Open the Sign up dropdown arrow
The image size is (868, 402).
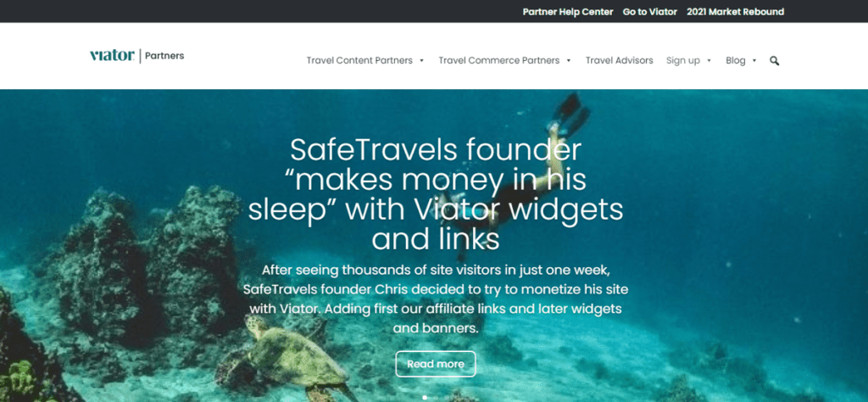pos(709,61)
